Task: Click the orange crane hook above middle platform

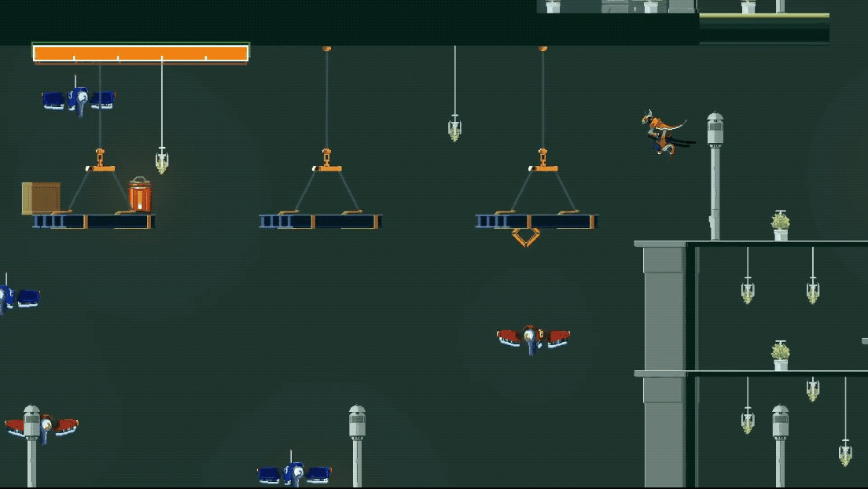Action: click(326, 160)
